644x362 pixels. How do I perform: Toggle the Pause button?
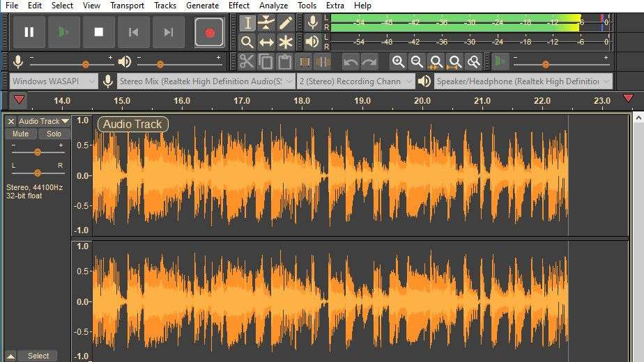click(29, 32)
